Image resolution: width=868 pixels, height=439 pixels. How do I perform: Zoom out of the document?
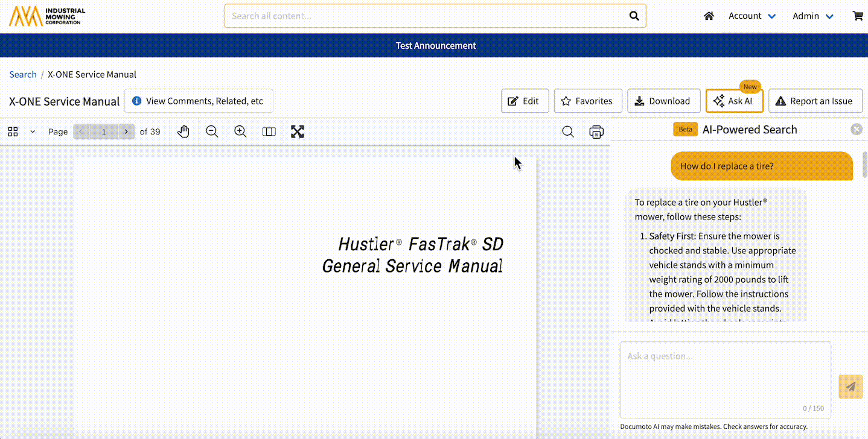click(212, 131)
